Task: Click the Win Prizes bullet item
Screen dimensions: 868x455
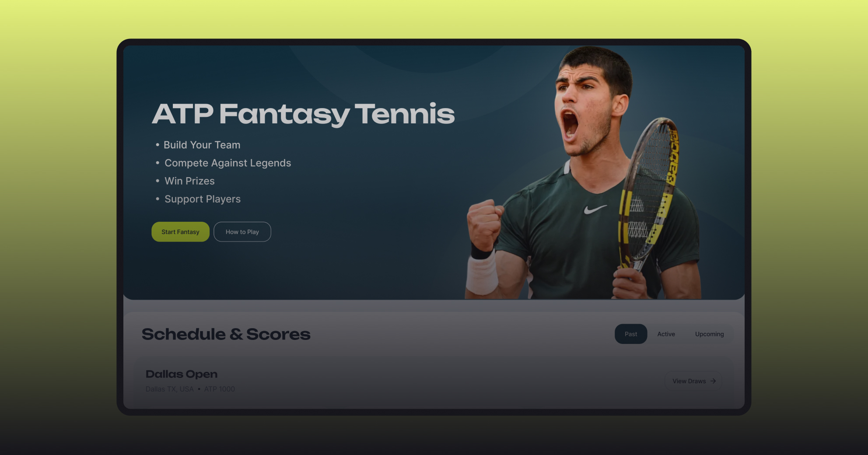Action: [189, 181]
